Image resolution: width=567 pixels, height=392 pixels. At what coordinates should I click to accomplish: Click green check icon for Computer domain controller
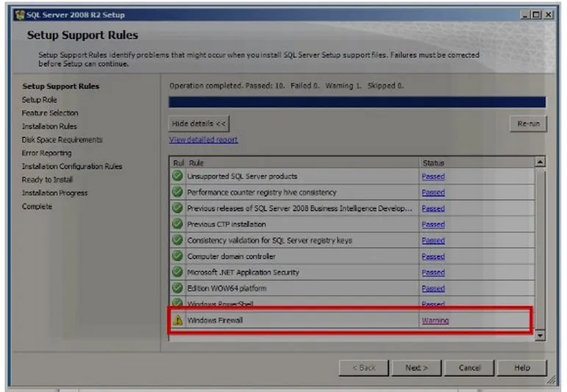[x=177, y=256]
